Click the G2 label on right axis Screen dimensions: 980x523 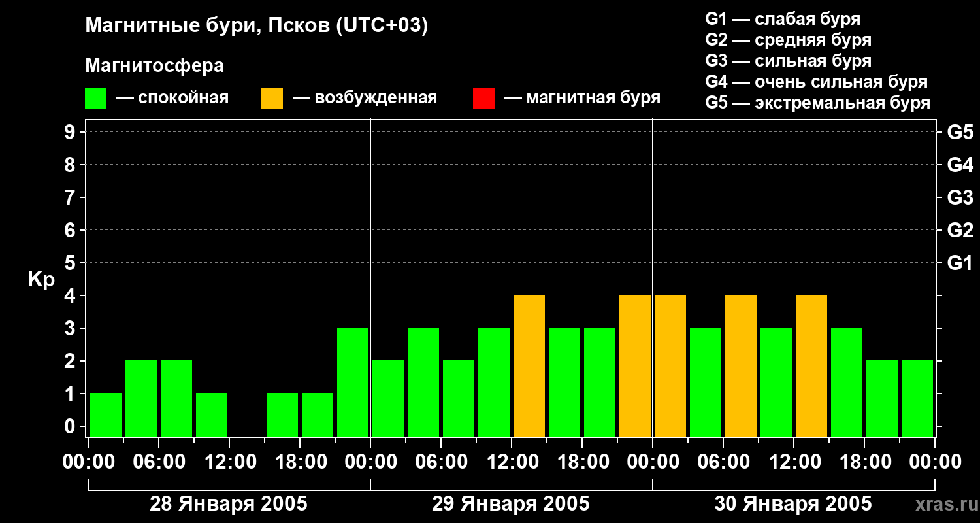[x=960, y=230]
